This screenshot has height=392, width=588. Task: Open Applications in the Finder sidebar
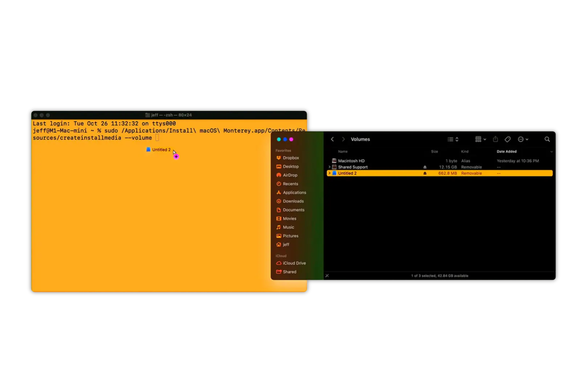pos(291,193)
